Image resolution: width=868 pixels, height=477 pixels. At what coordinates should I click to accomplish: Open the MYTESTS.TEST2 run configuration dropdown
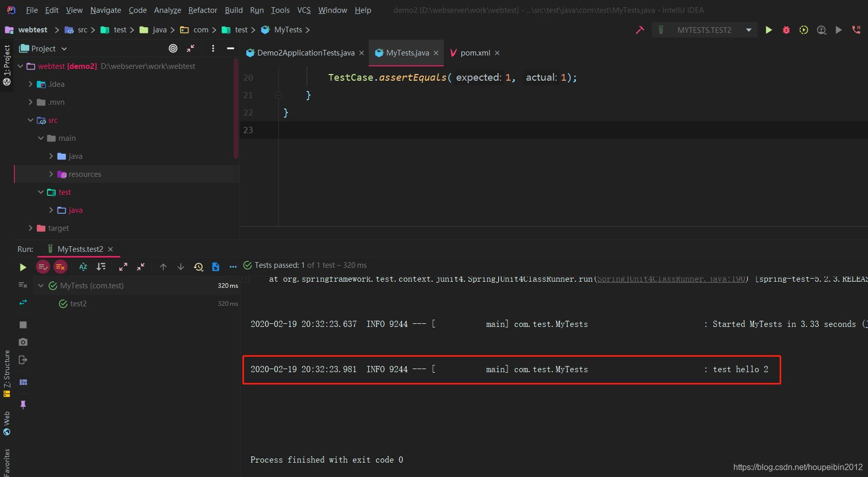pyautogui.click(x=705, y=30)
